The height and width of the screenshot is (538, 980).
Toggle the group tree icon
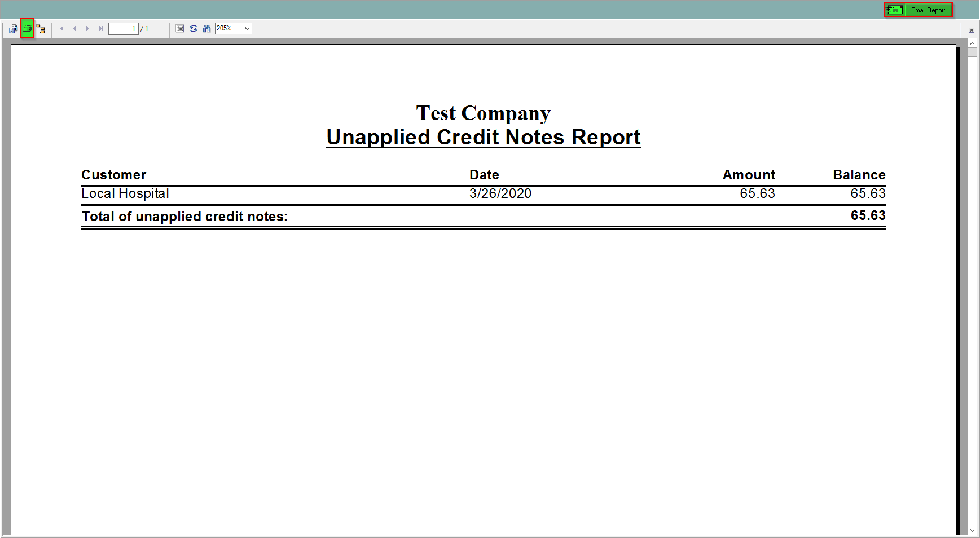pyautogui.click(x=41, y=29)
